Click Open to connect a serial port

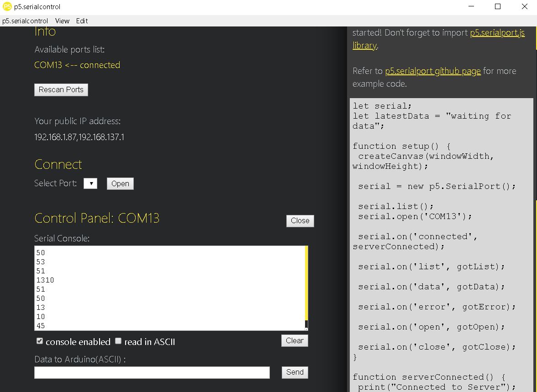click(x=120, y=183)
